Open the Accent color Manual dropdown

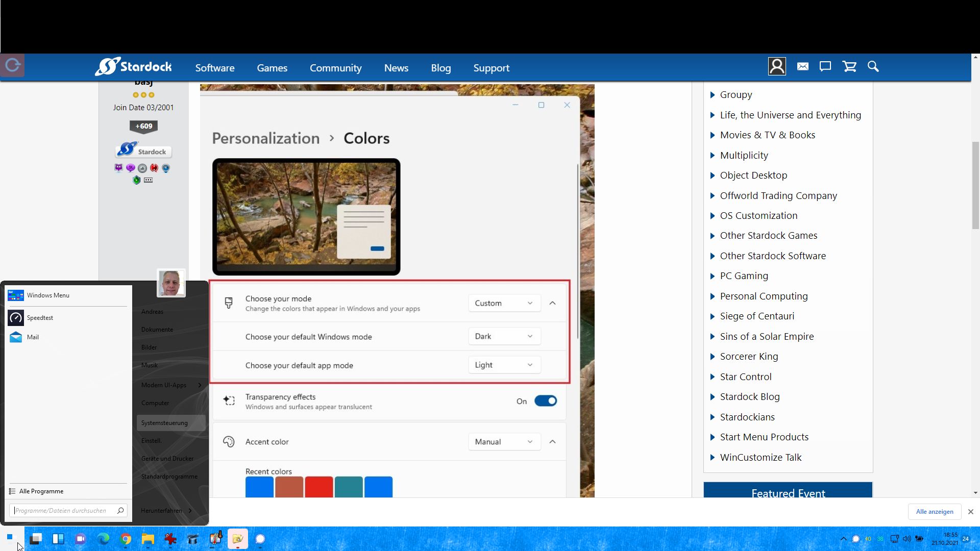point(504,442)
